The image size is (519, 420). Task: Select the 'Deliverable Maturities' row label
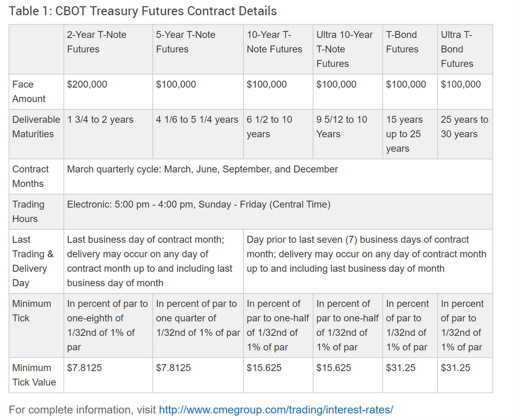click(36, 134)
